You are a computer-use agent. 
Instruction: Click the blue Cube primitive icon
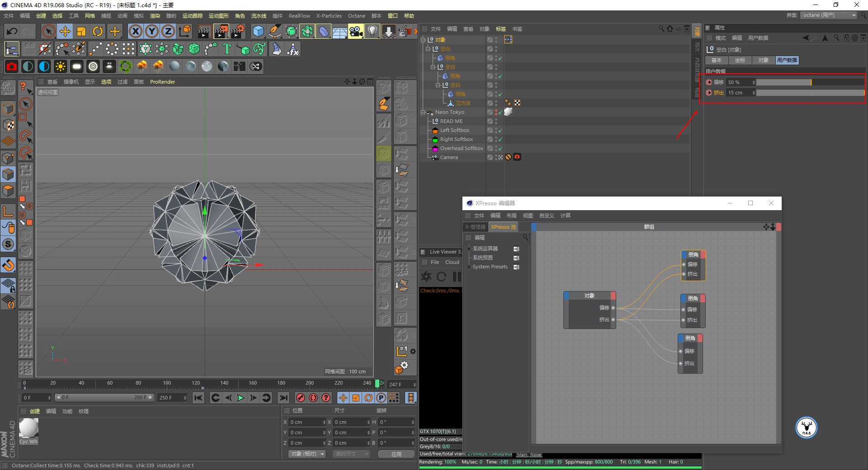259,31
